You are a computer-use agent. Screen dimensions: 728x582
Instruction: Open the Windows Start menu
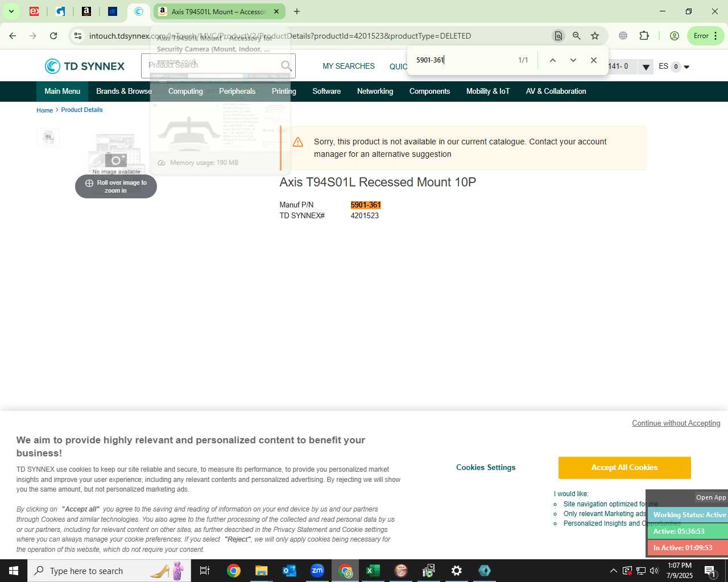pos(14,571)
